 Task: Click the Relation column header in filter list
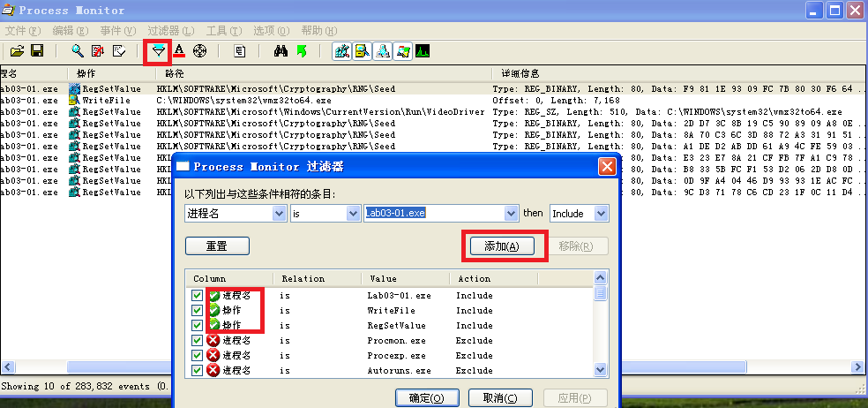318,279
